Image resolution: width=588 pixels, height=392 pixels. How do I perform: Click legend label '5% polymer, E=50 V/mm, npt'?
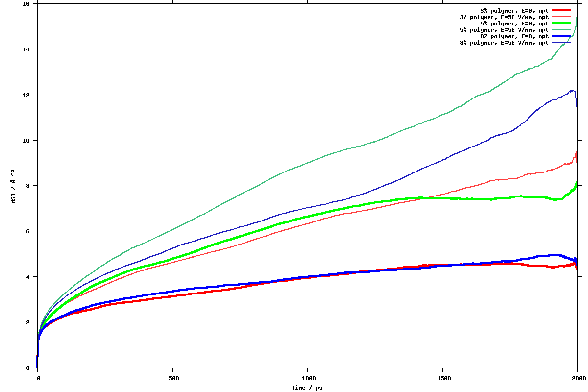tap(504, 29)
